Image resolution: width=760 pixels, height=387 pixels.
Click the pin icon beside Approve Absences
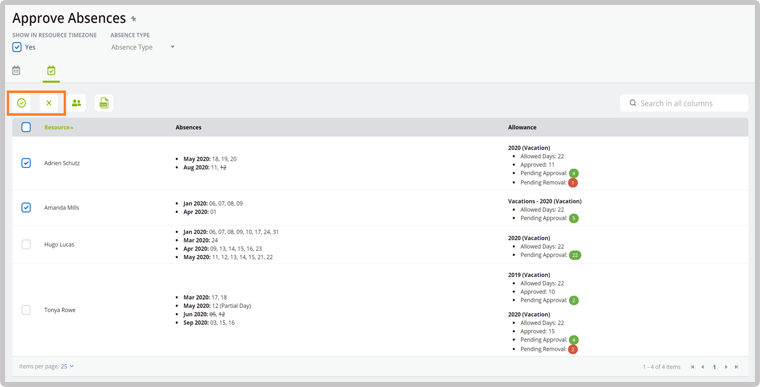[134, 19]
